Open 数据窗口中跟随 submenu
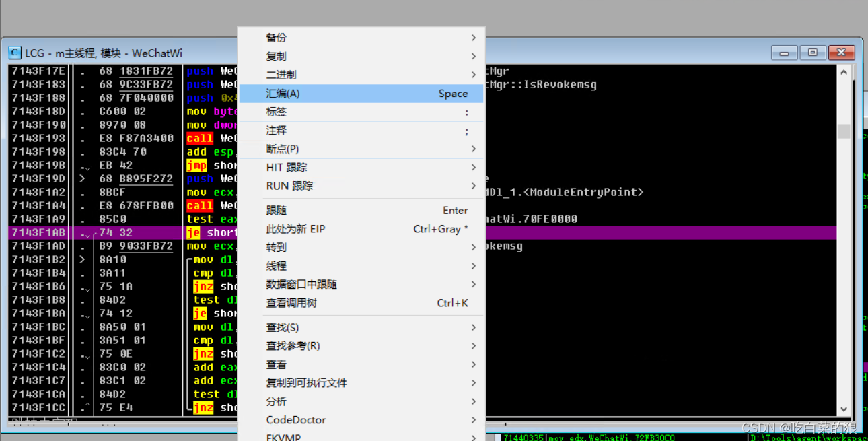This screenshot has width=868, height=441. coord(361,285)
